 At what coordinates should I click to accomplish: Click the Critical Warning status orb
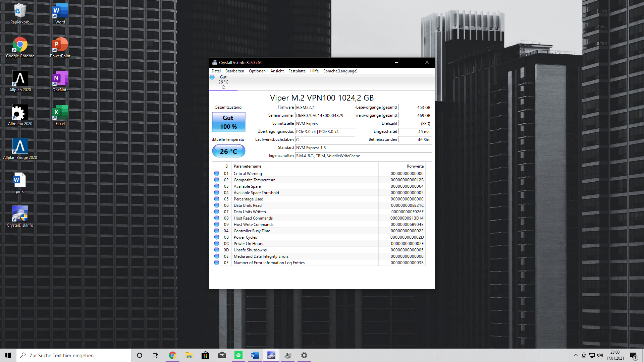click(x=217, y=174)
